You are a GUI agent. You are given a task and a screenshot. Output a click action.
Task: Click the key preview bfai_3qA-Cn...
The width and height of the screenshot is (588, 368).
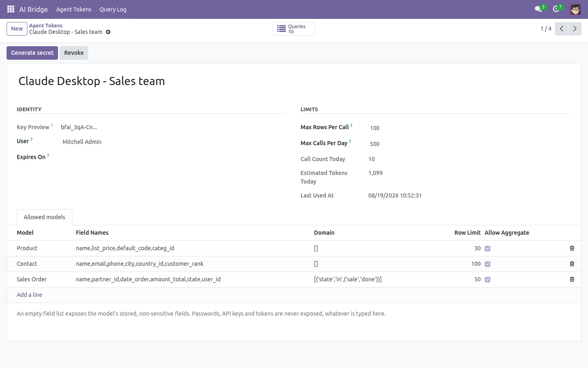[79, 127]
